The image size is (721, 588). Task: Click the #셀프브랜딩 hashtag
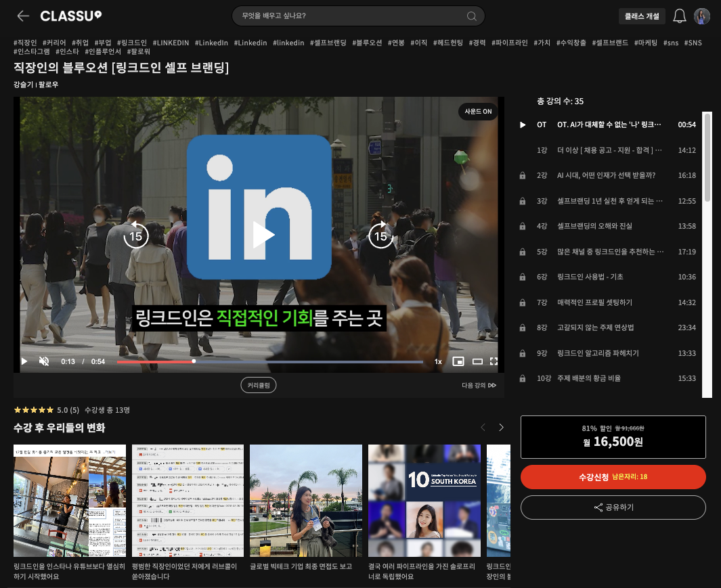pyautogui.click(x=328, y=43)
